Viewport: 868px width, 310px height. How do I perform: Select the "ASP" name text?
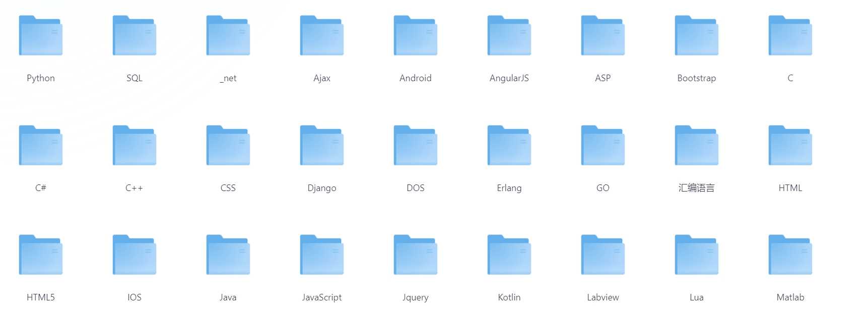(603, 78)
